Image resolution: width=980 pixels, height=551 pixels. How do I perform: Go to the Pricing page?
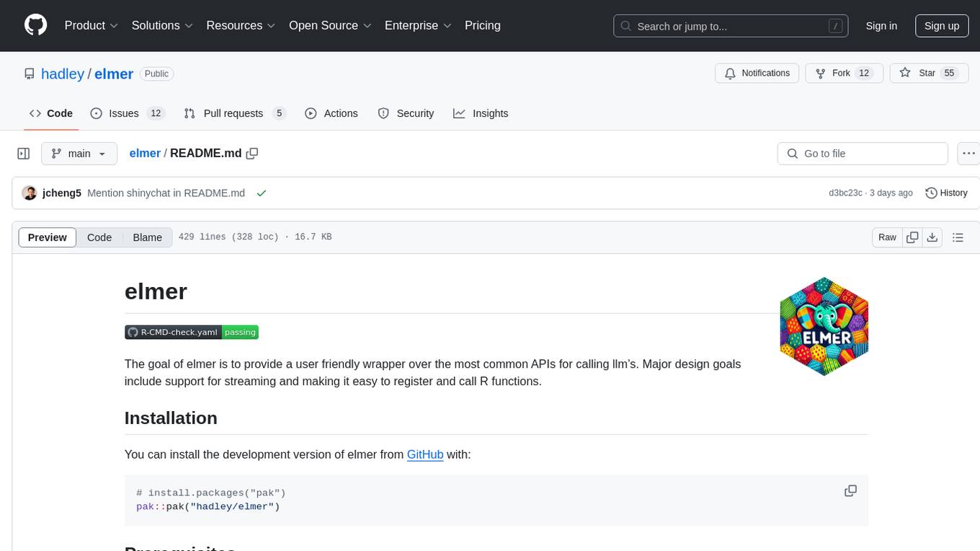483,25
